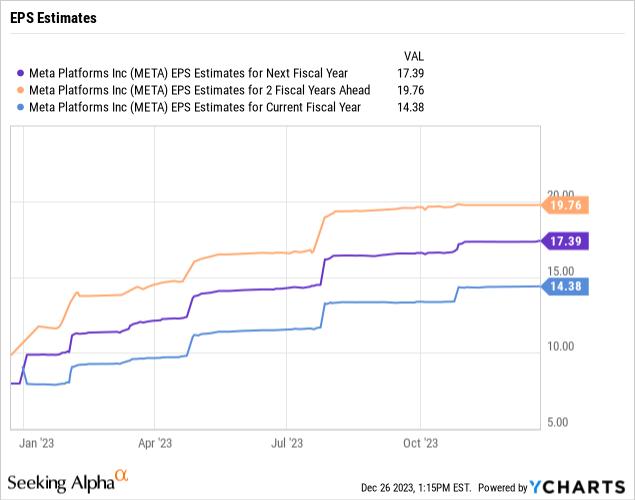Click the purple 17.39 value flag
Viewport: 635px width, 500px height.
[x=566, y=241]
